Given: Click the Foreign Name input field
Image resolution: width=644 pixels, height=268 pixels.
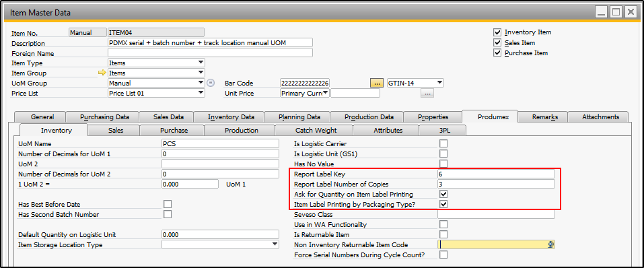Looking at the screenshot, I should 210,53.
